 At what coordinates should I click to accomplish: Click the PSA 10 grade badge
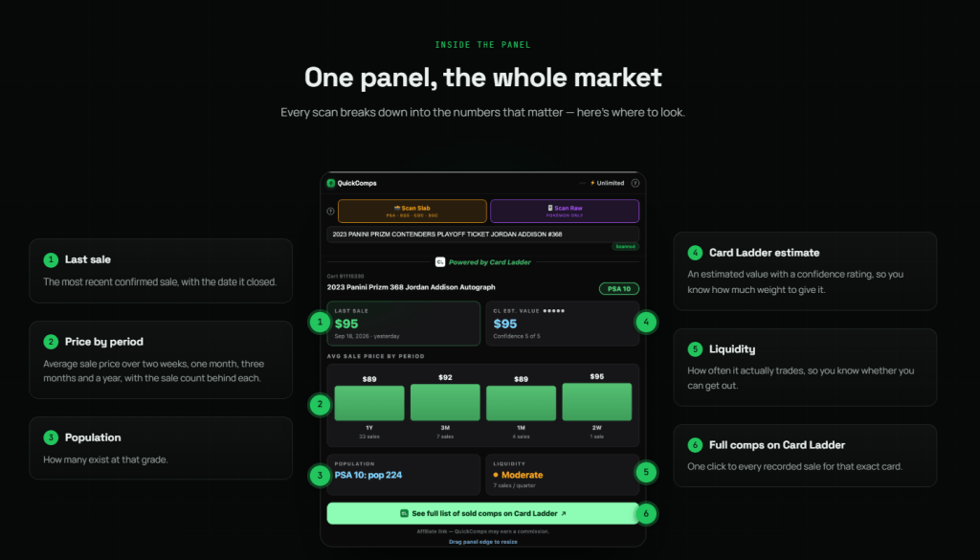pos(619,289)
